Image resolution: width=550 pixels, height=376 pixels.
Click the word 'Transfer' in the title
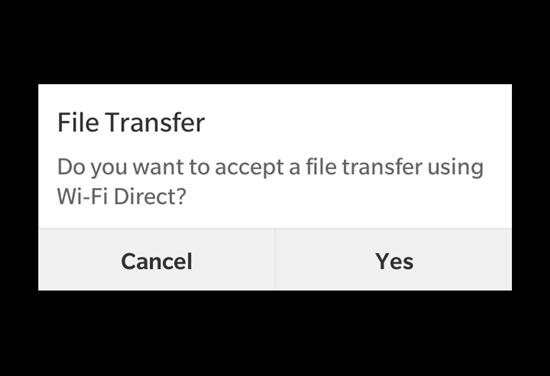click(x=155, y=122)
